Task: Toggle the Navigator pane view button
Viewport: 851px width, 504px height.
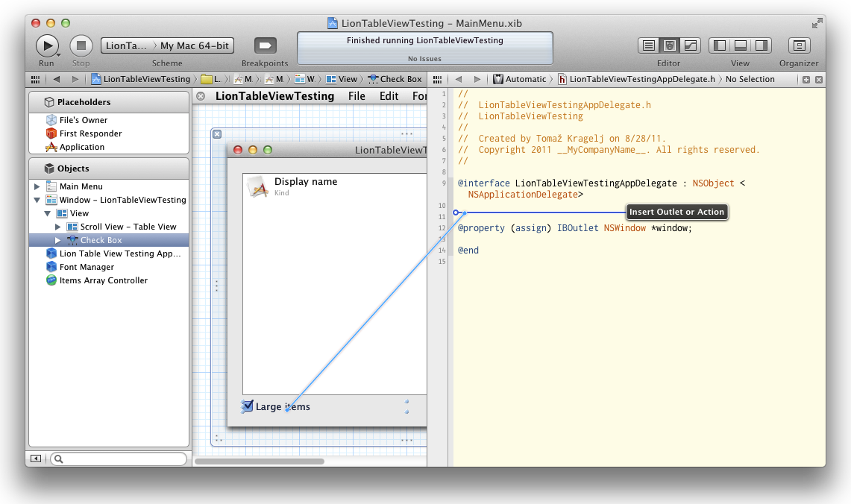Action: [x=720, y=45]
